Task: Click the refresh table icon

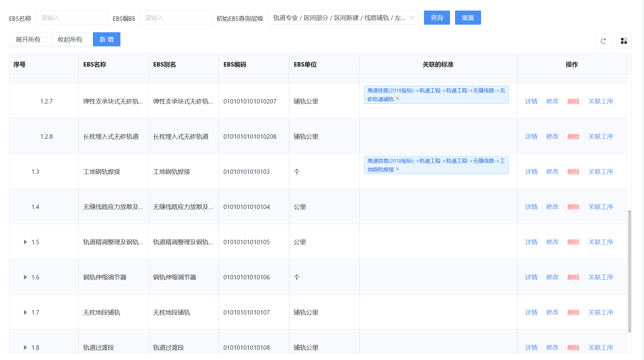Action: (603, 41)
